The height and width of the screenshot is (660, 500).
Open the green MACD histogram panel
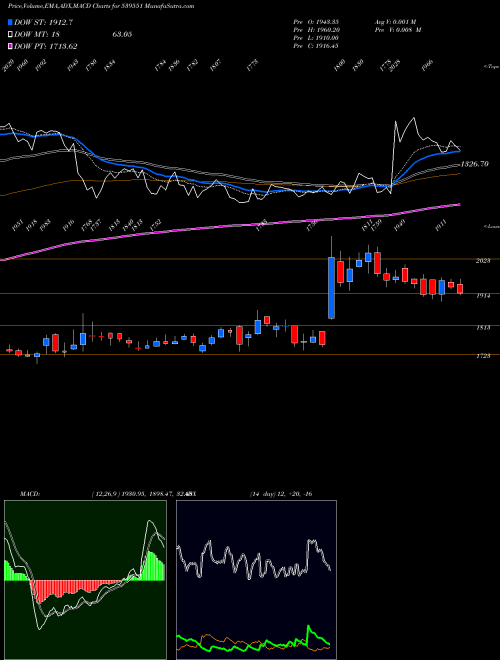[85, 580]
